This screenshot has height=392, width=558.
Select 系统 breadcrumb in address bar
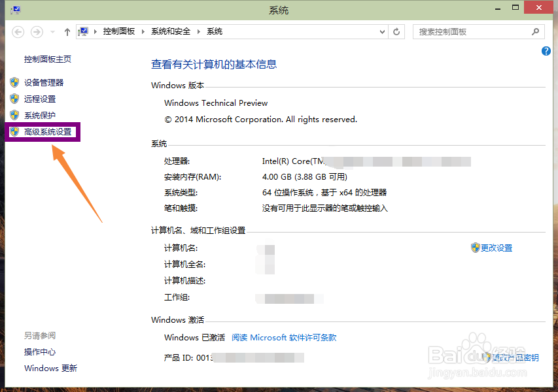pyautogui.click(x=215, y=31)
